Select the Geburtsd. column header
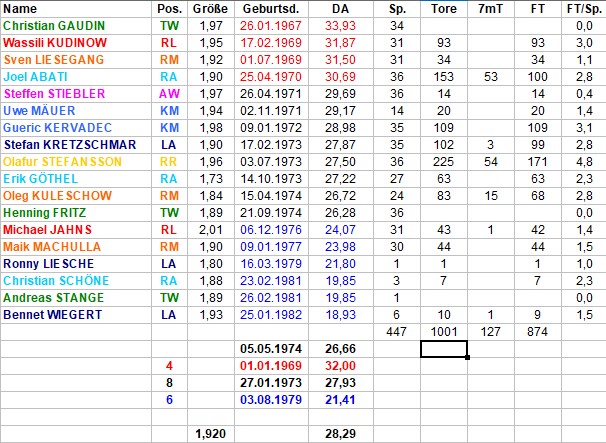Screen dimensions: 606x443 (x=267, y=8)
